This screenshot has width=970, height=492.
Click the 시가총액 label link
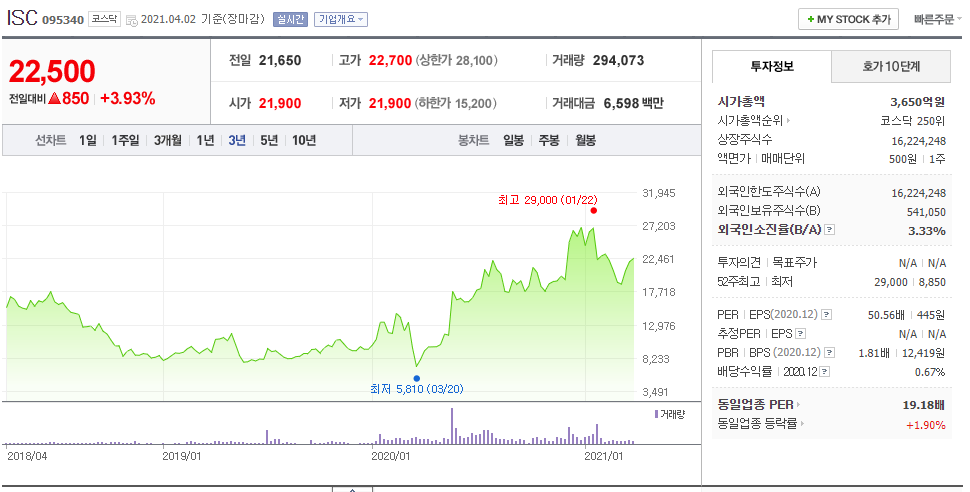pos(741,101)
